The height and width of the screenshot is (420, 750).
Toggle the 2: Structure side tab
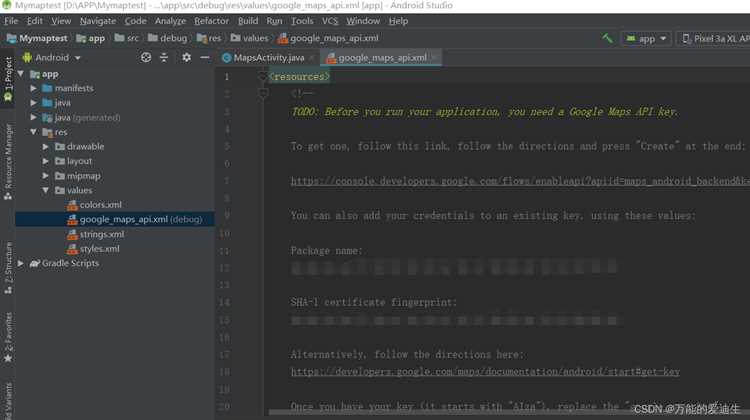tap(8, 268)
